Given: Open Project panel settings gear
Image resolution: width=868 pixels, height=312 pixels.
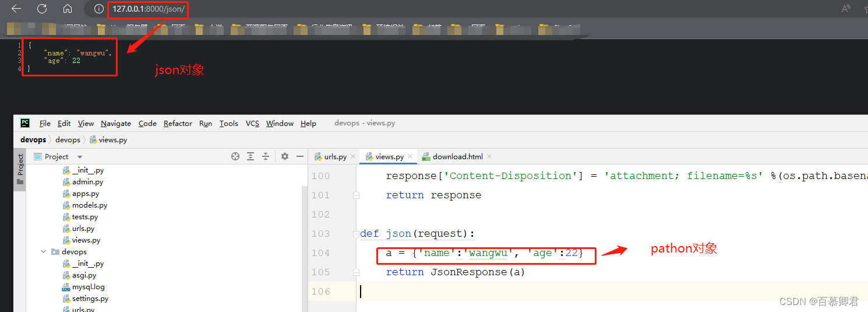Looking at the screenshot, I should pos(285,156).
